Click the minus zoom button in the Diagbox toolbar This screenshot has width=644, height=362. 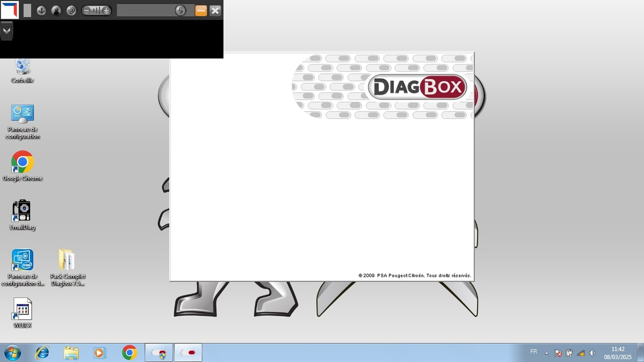click(87, 11)
